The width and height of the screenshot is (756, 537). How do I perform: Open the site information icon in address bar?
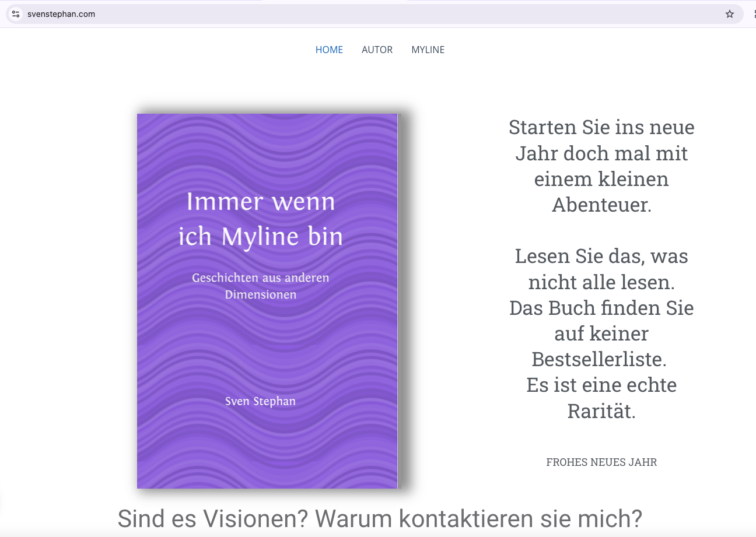(16, 14)
